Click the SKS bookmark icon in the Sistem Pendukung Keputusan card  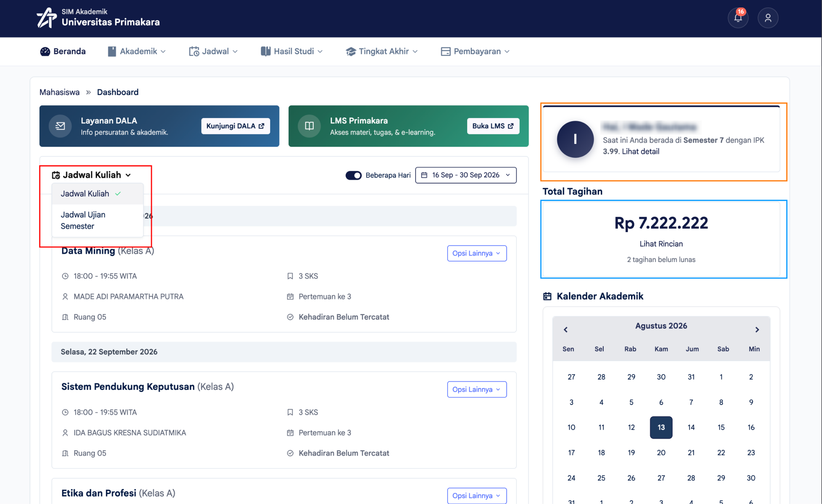pos(290,412)
